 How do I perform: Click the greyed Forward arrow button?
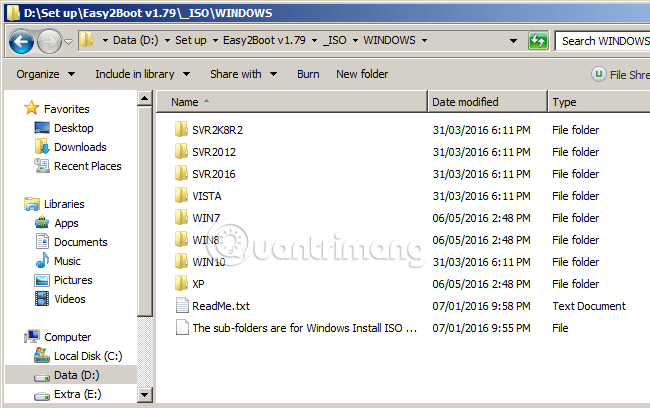[49, 41]
